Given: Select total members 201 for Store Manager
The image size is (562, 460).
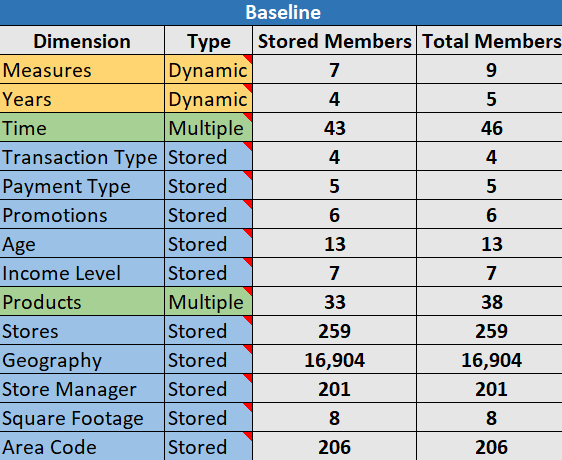Looking at the screenshot, I should pyautogui.click(x=490, y=389).
